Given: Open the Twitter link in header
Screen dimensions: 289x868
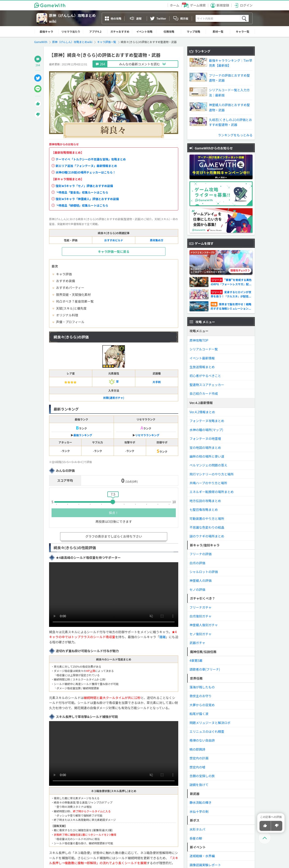Looking at the screenshot, I should (x=158, y=18).
